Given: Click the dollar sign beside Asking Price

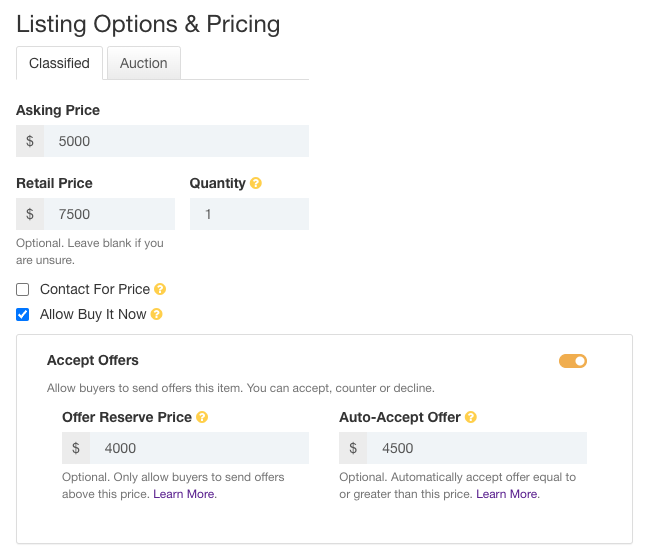Looking at the screenshot, I should 30,141.
